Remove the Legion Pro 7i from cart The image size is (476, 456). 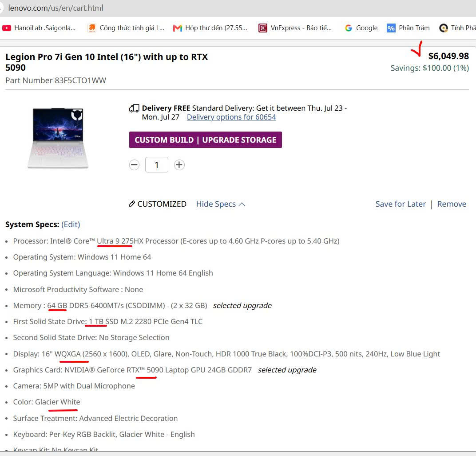(x=452, y=204)
